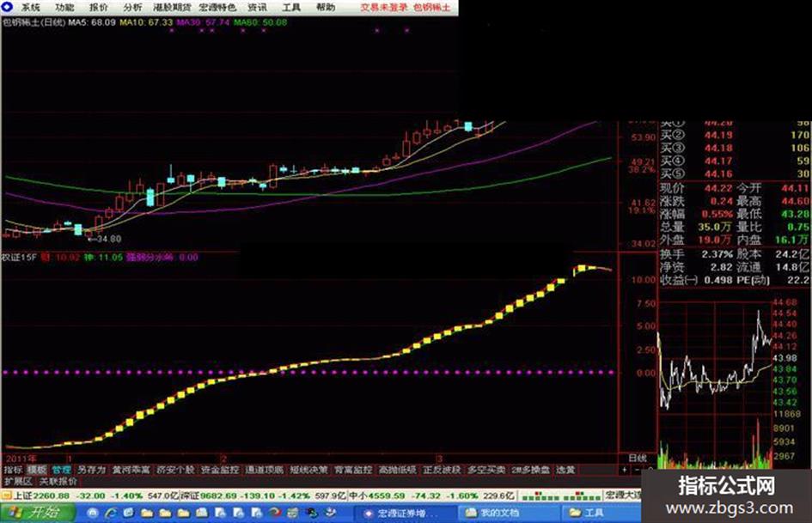Open the 报价 menu
The image size is (812, 523).
click(x=99, y=7)
